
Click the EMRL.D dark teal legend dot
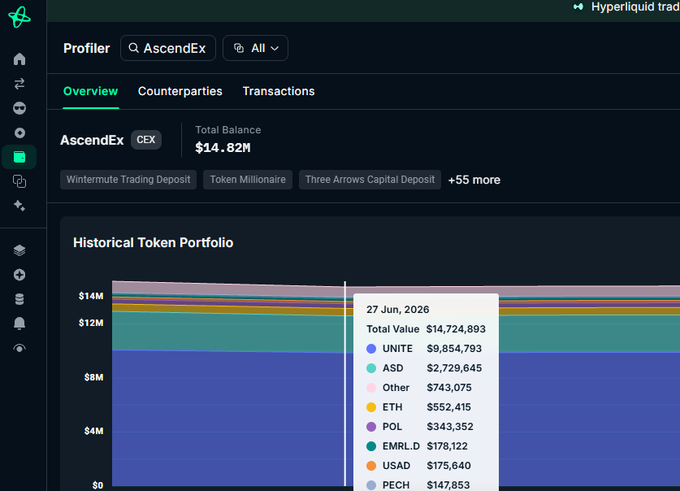click(371, 446)
